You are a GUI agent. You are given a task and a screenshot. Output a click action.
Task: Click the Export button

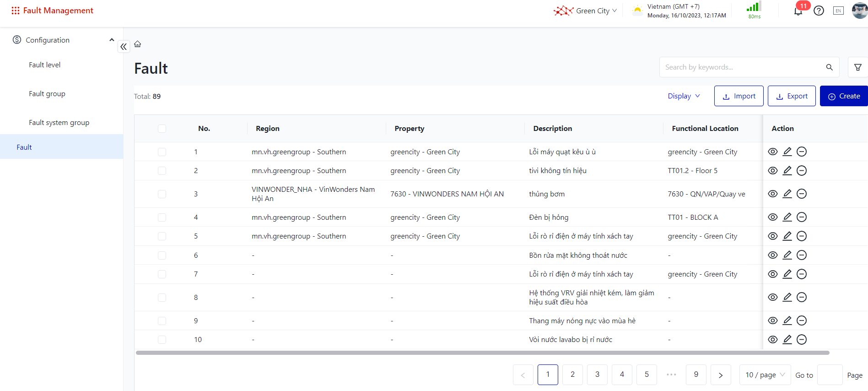tap(791, 96)
